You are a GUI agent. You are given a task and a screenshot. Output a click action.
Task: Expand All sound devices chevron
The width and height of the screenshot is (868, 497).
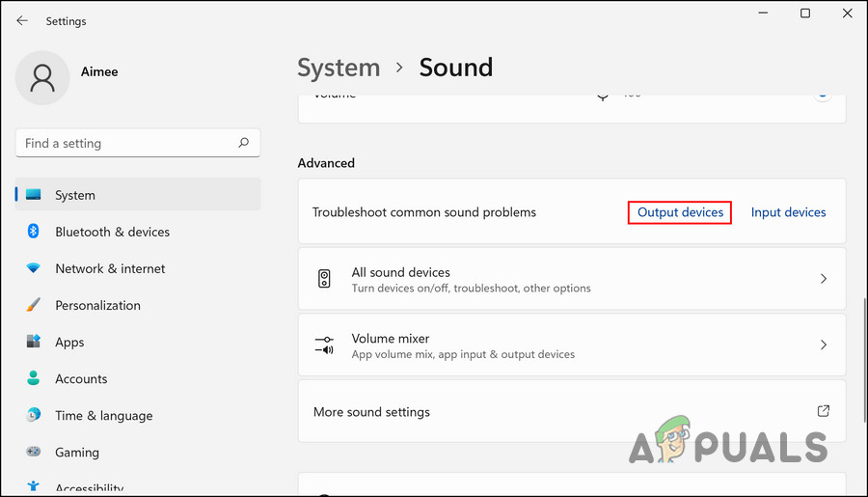click(823, 279)
